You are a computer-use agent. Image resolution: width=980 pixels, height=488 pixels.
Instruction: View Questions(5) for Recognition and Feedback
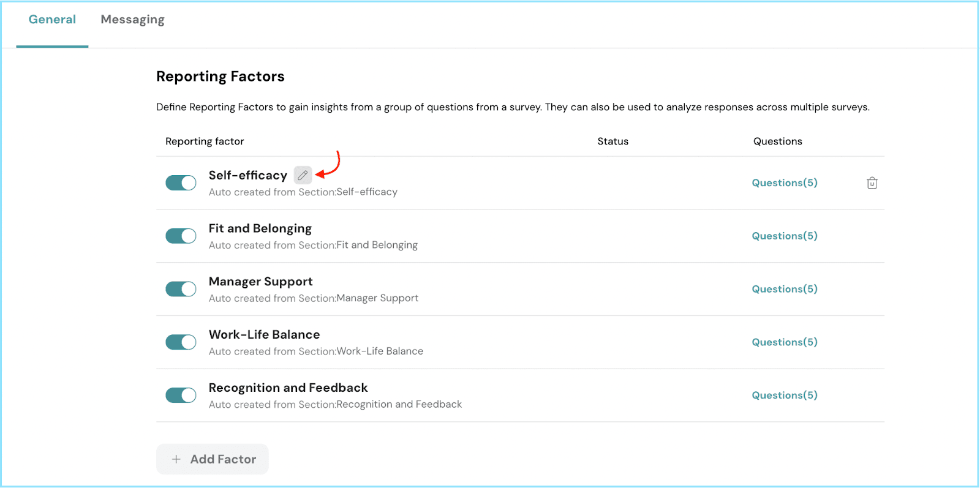click(784, 396)
